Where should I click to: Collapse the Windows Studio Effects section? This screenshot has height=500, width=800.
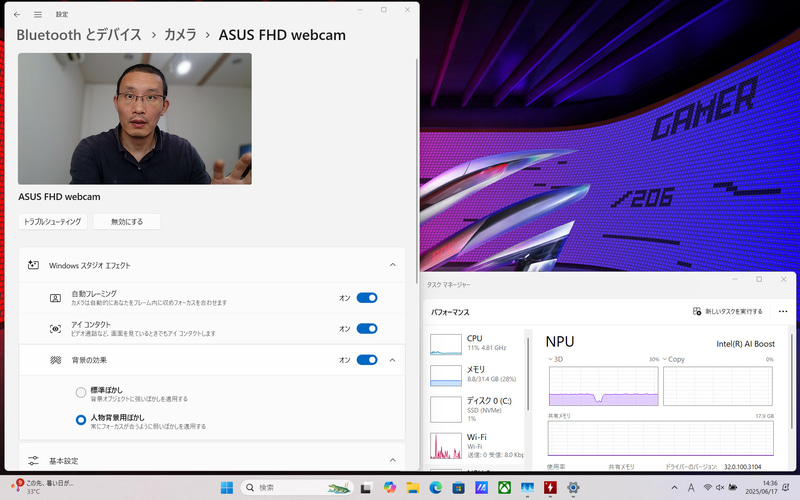pos(392,265)
